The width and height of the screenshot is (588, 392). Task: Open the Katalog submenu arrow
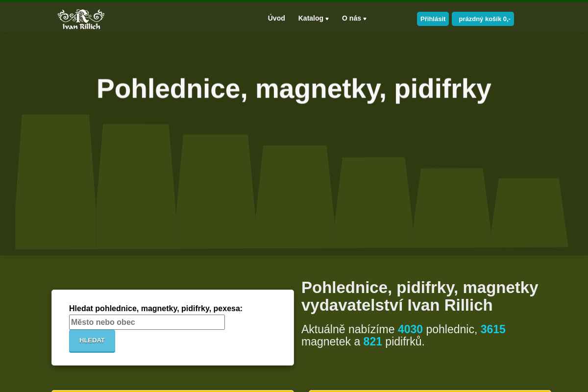pyautogui.click(x=327, y=19)
